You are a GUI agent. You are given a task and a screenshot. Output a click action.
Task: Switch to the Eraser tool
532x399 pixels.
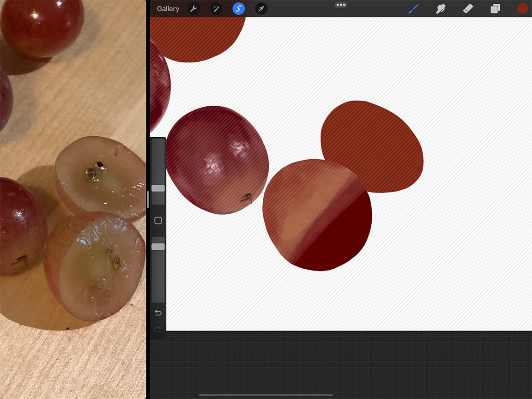[468, 8]
